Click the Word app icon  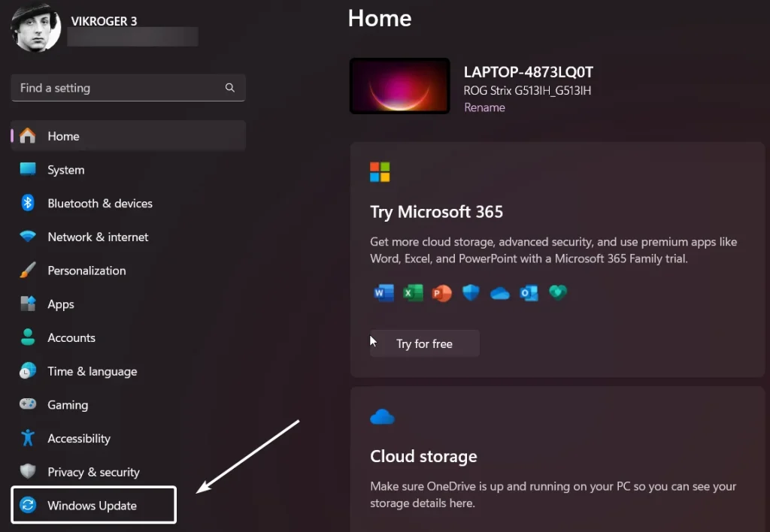point(383,293)
